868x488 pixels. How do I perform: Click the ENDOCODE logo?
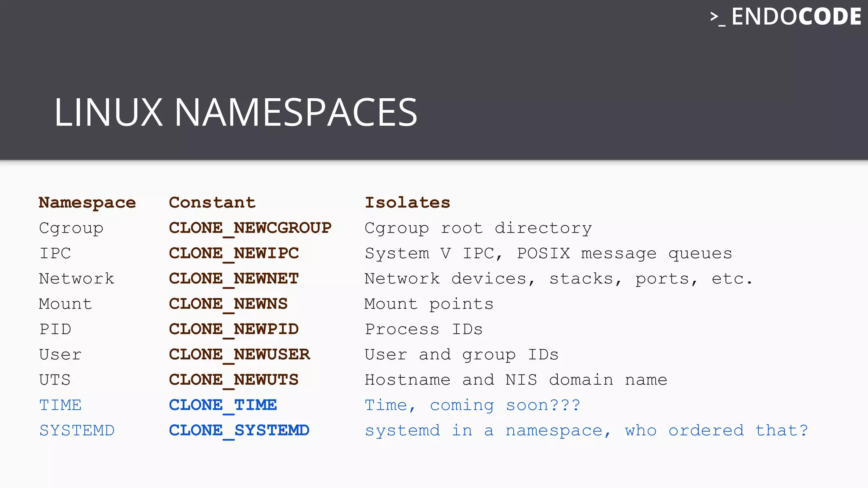tap(785, 17)
